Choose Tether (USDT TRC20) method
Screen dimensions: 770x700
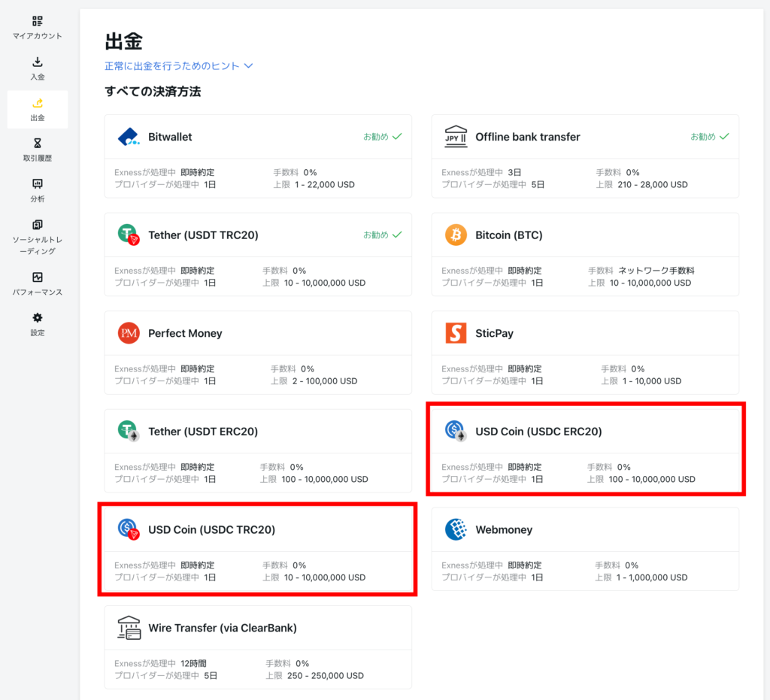click(x=258, y=254)
